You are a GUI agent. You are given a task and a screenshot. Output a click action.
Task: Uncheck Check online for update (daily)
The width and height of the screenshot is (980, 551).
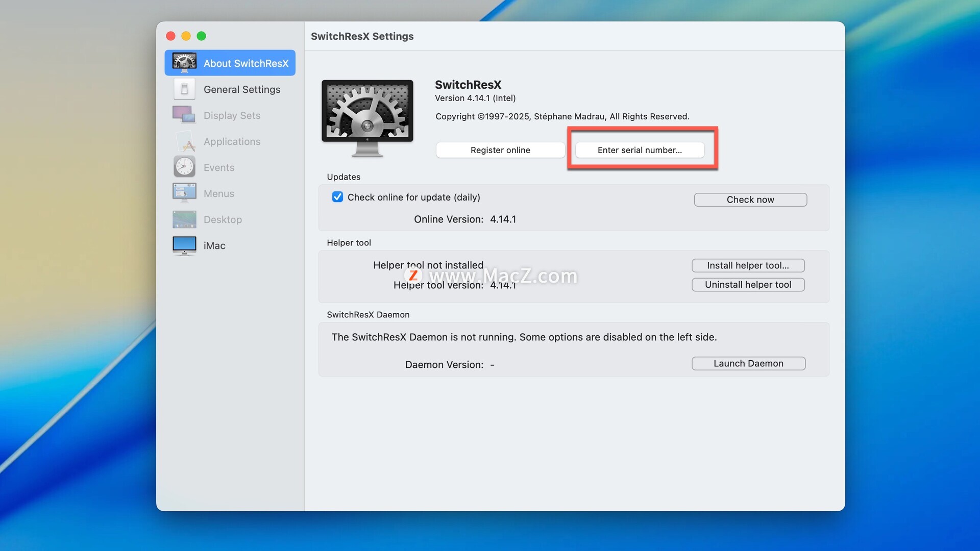click(337, 197)
